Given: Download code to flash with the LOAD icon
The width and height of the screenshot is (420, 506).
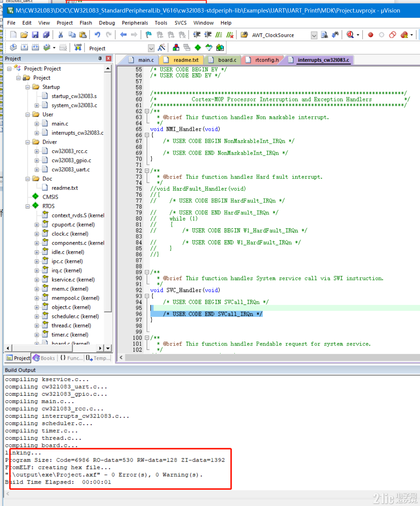Looking at the screenshot, I should coord(78,47).
